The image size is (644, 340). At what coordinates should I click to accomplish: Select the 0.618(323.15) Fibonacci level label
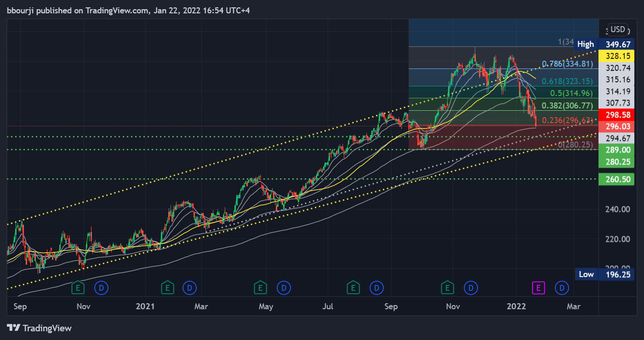pos(567,81)
